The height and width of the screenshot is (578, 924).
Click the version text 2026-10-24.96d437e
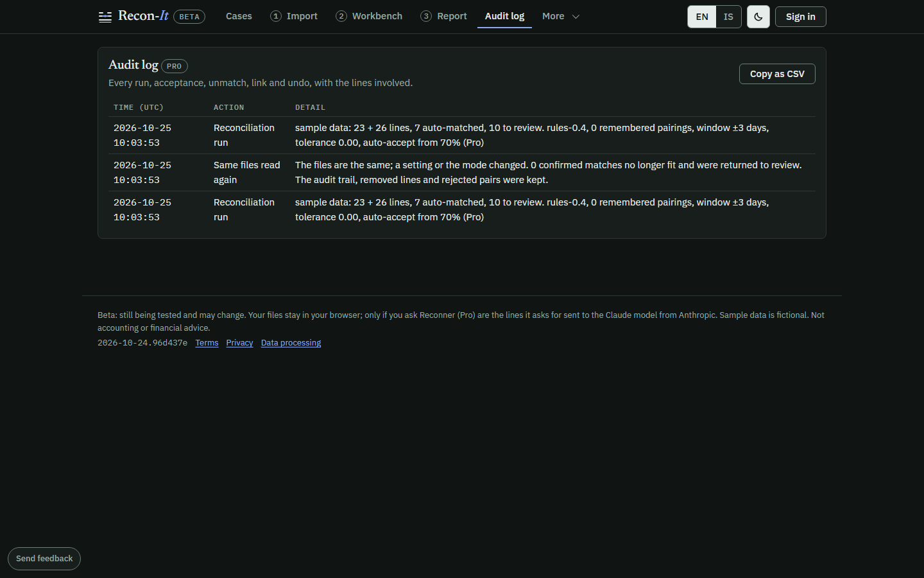click(142, 343)
